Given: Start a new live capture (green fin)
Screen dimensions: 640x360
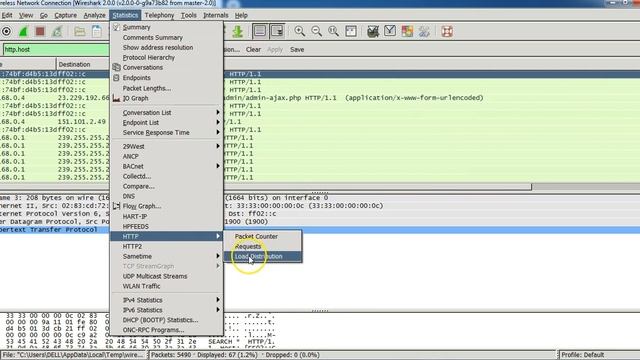Looking at the screenshot, I should click(23, 31).
